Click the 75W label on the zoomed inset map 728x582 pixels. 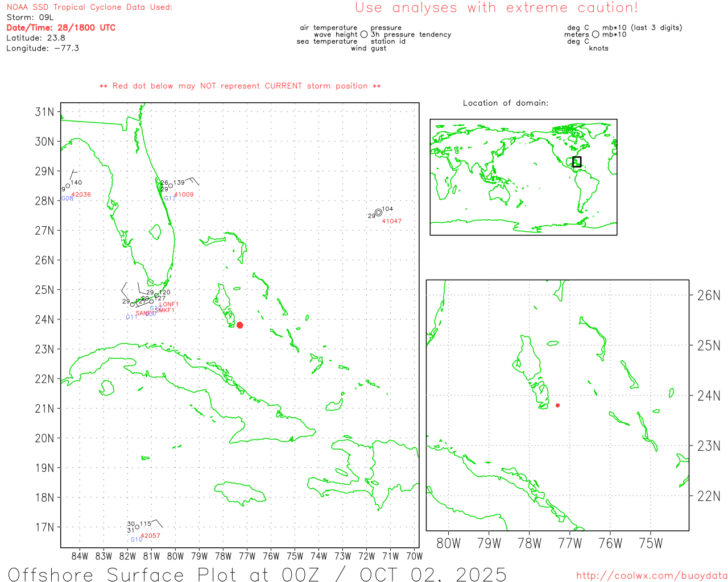click(651, 543)
